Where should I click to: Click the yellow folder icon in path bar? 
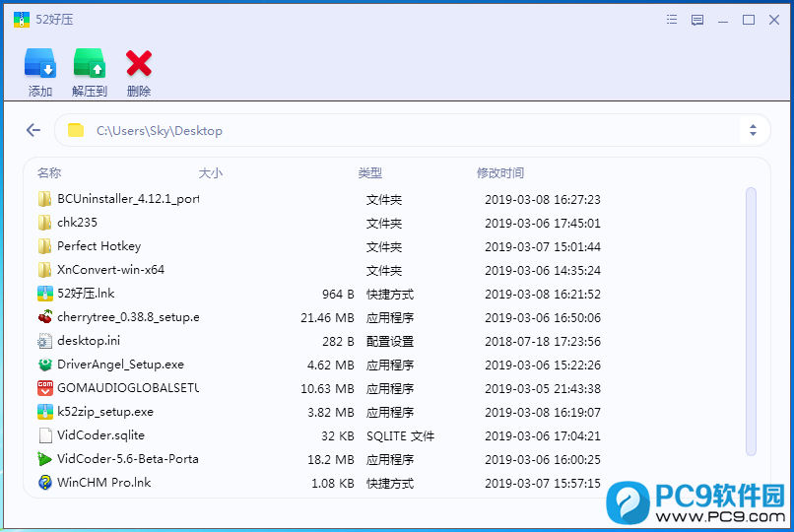(76, 130)
